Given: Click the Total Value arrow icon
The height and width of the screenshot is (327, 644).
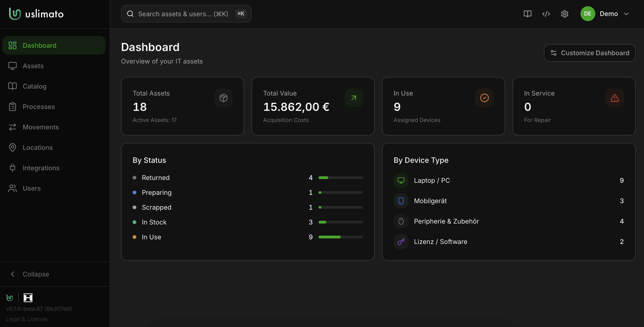Looking at the screenshot, I should [x=354, y=98].
